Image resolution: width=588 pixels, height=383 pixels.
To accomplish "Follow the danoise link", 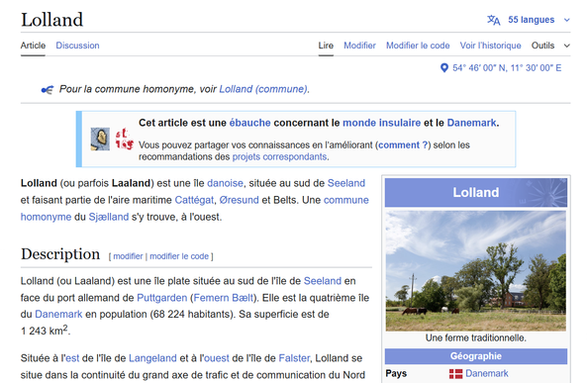I will click(225, 183).
